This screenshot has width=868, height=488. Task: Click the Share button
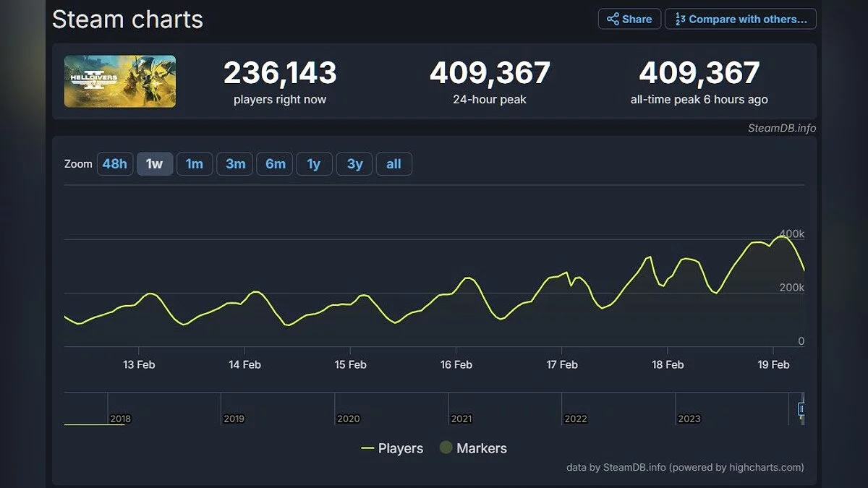tap(629, 19)
